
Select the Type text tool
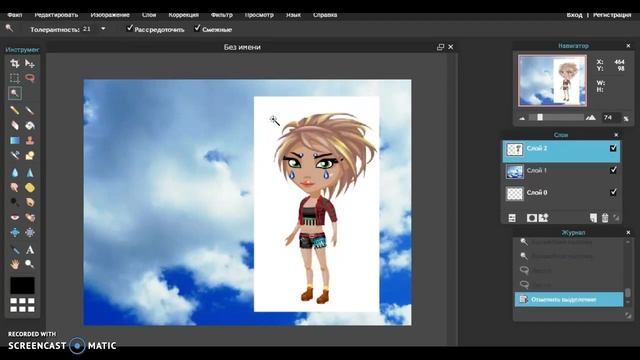click(30, 249)
